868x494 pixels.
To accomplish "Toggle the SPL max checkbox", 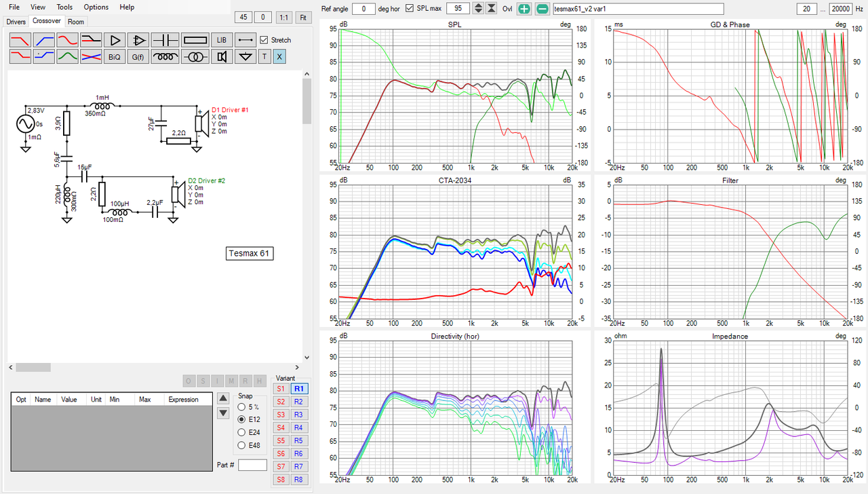I will pos(410,8).
